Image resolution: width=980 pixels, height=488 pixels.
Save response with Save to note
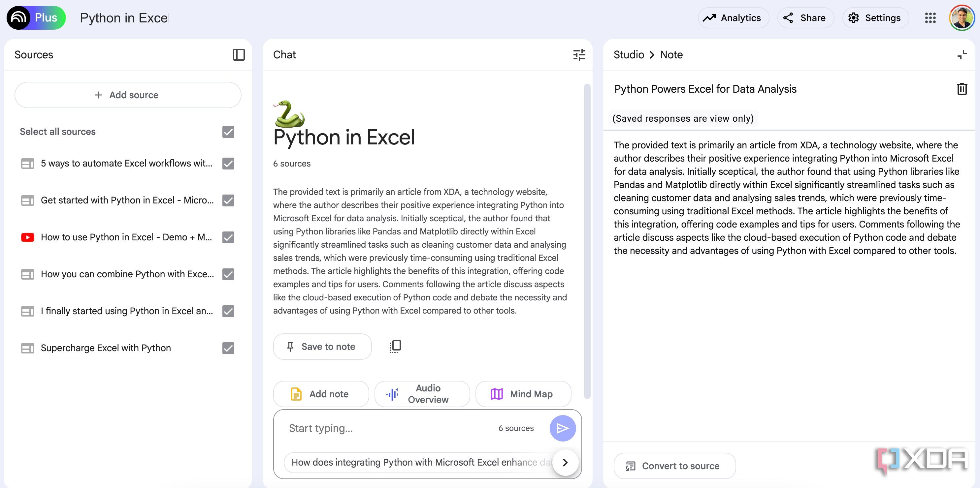[322, 347]
